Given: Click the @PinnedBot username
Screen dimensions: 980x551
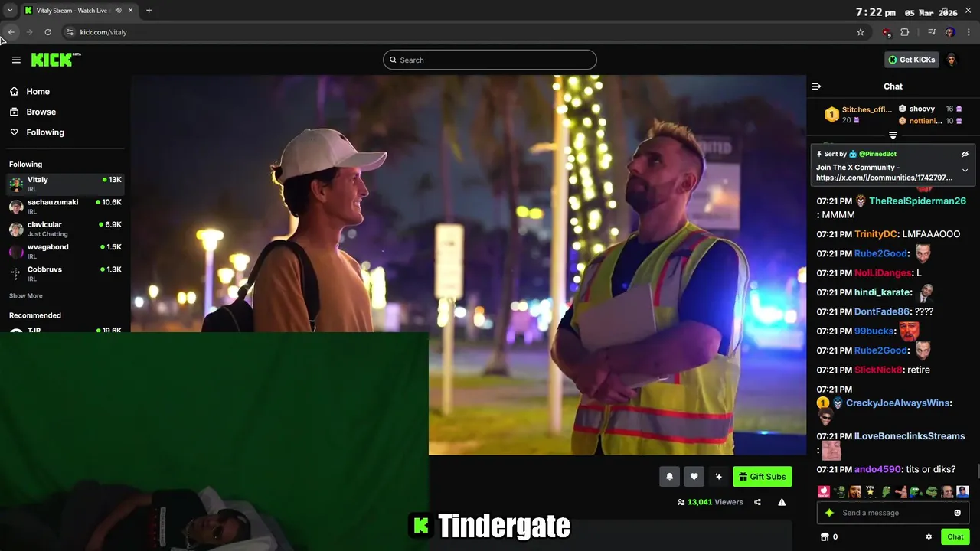Looking at the screenshot, I should tap(877, 154).
